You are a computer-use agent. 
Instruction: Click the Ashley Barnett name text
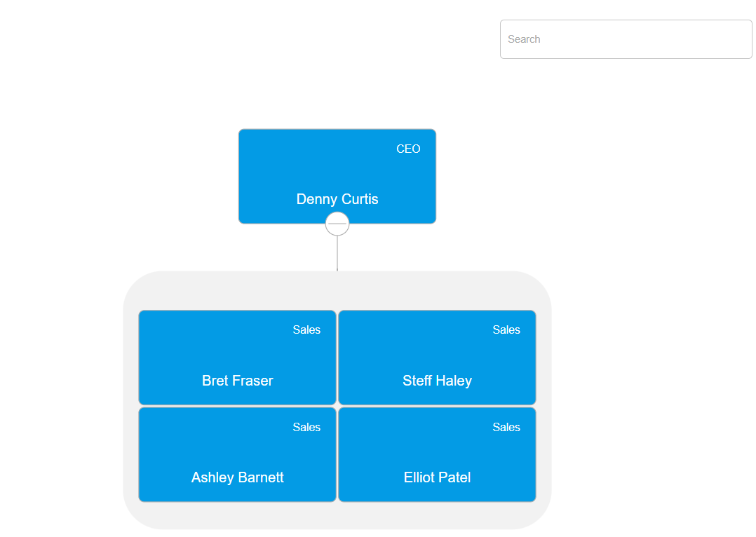click(237, 477)
